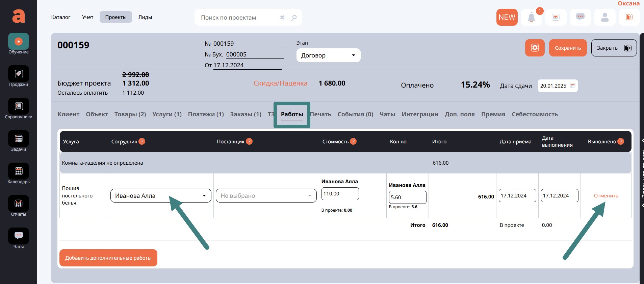This screenshot has height=284, width=644.
Task: Open the Отчеты sidebar icon
Action: click(19, 204)
